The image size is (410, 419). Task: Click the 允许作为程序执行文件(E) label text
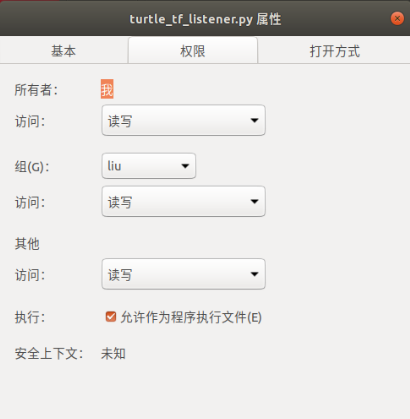(191, 317)
